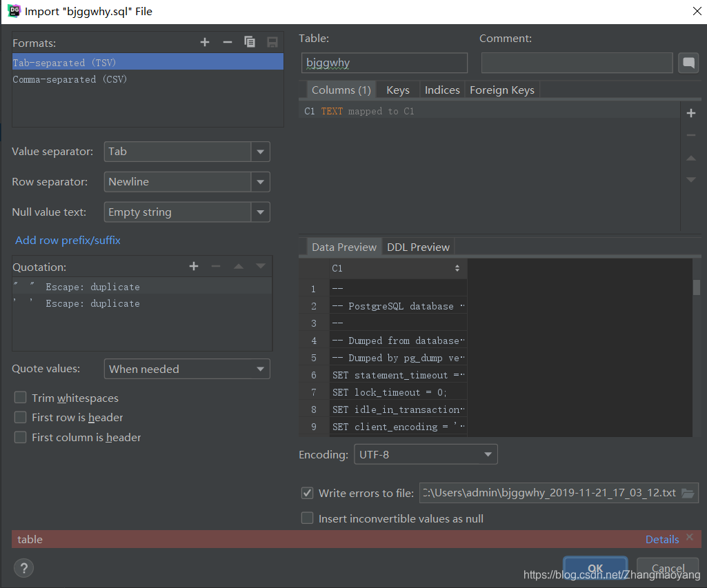
Task: Move the C1 column mapping up
Action: pos(691,157)
